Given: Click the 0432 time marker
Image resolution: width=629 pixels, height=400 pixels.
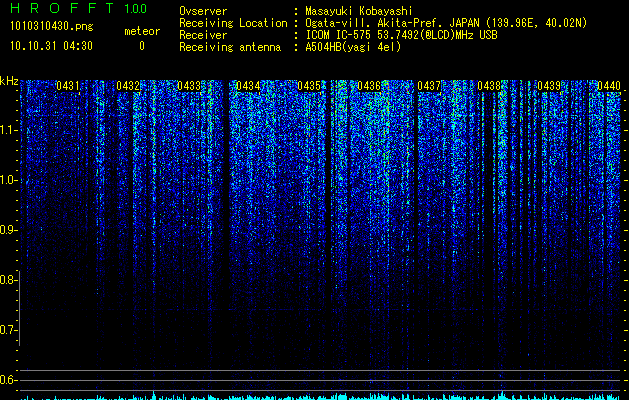Looking at the screenshot, I should pos(128,86).
